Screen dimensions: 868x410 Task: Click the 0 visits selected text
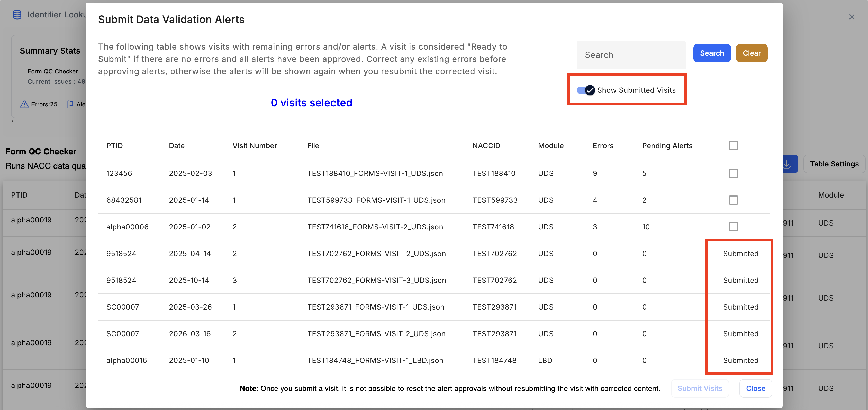click(311, 103)
